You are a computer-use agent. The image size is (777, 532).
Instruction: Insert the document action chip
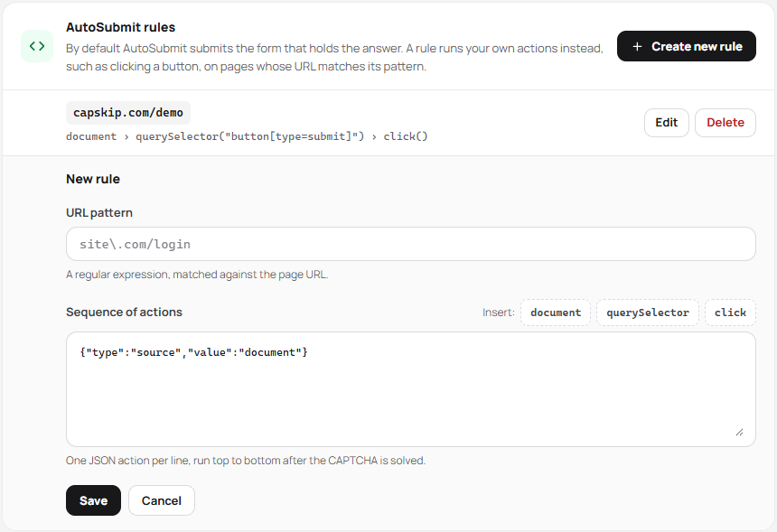pyautogui.click(x=556, y=313)
